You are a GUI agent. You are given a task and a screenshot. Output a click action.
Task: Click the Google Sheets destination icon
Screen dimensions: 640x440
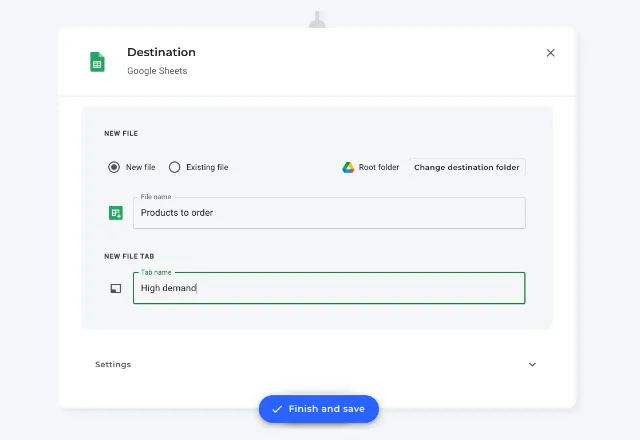[97, 62]
